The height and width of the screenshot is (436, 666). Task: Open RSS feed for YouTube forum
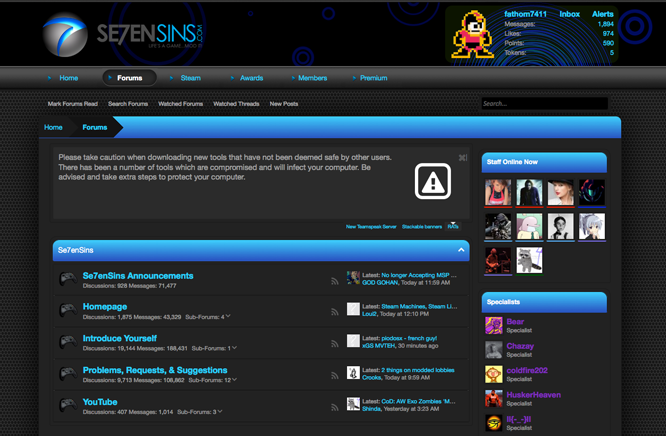pyautogui.click(x=335, y=407)
